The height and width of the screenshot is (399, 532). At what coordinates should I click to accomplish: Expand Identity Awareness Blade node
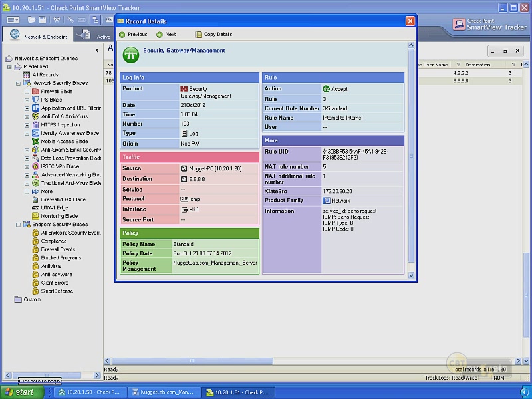point(27,134)
